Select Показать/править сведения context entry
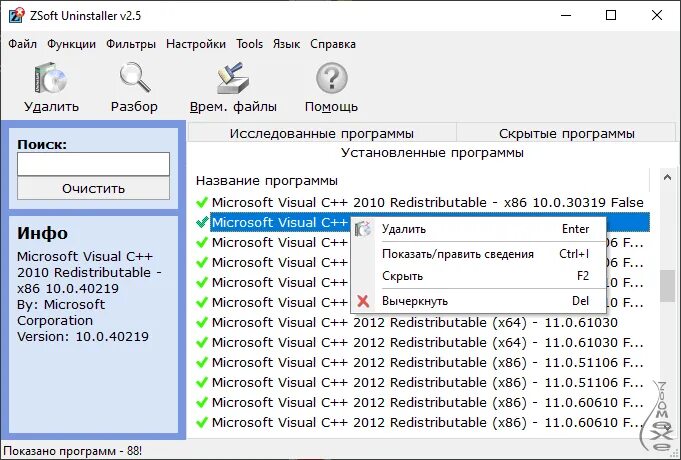The height and width of the screenshot is (460, 681). (x=478, y=254)
